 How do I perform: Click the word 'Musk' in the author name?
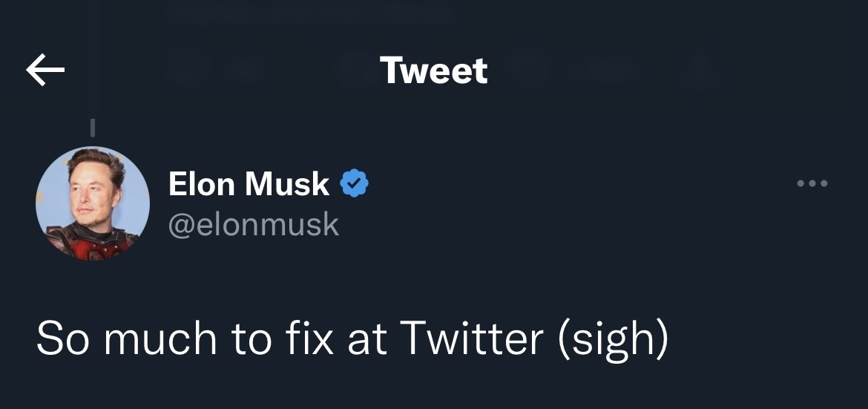click(287, 184)
